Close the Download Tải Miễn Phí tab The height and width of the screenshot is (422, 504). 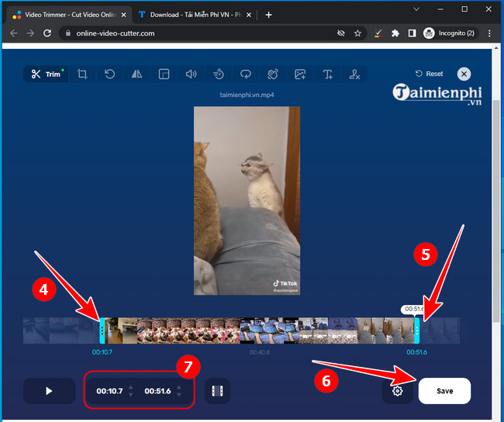pos(249,15)
